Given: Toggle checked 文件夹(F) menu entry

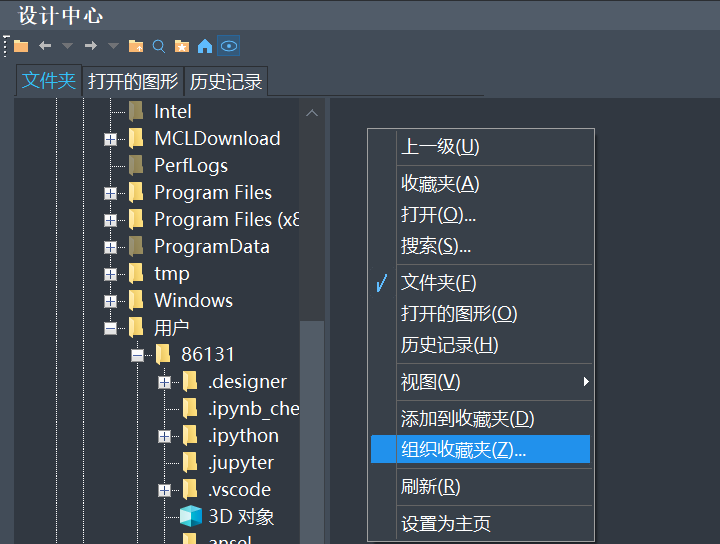Looking at the screenshot, I should tap(481, 282).
